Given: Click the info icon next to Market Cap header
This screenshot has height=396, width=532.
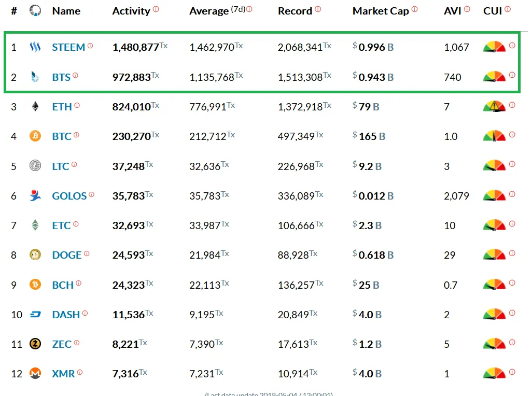Looking at the screenshot, I should 415,9.
